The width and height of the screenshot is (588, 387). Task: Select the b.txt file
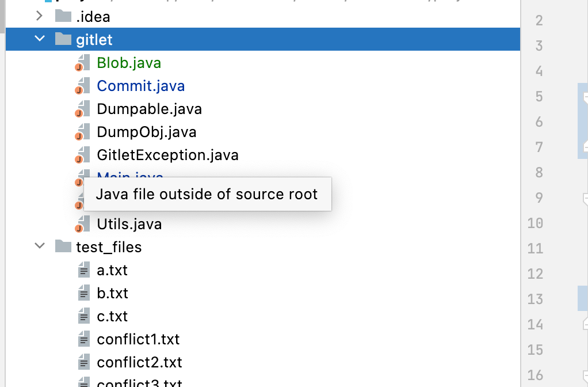[112, 293]
